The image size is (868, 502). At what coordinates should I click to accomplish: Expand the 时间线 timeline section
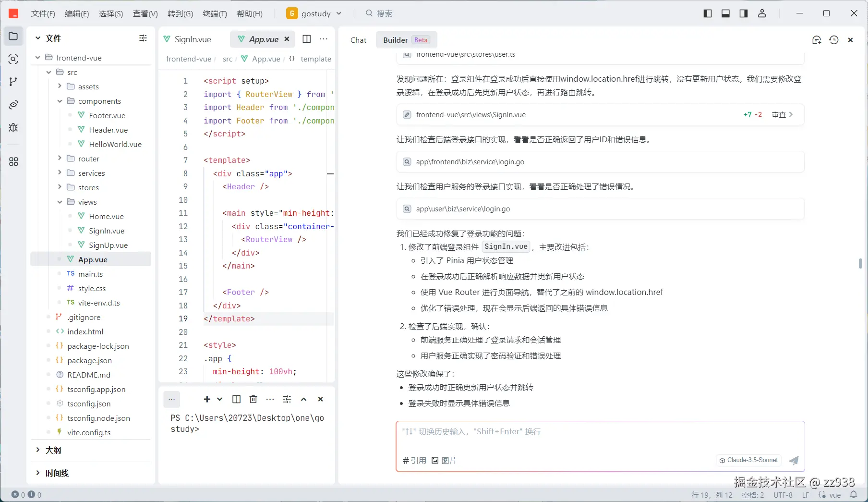pyautogui.click(x=38, y=473)
